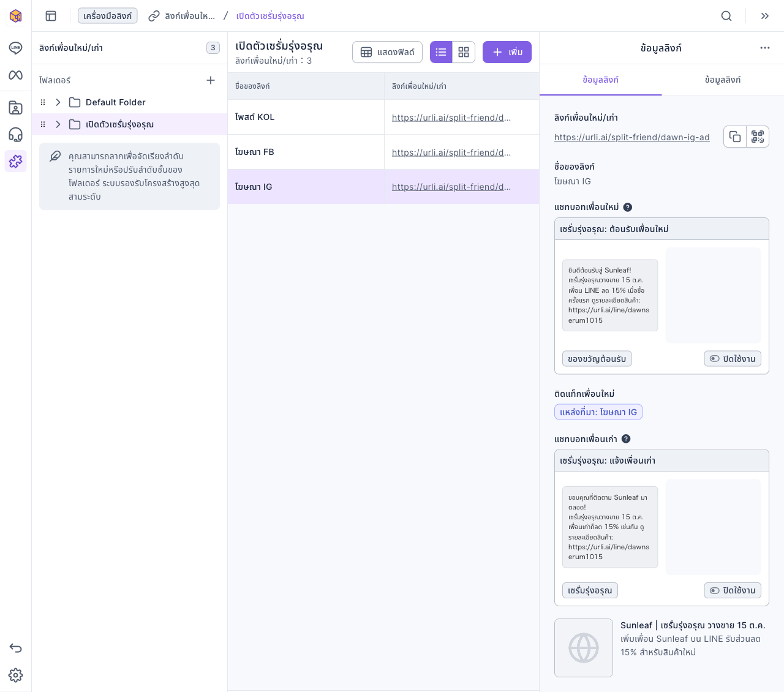
Task: Click the orange cube app logo
Action: [16, 16]
